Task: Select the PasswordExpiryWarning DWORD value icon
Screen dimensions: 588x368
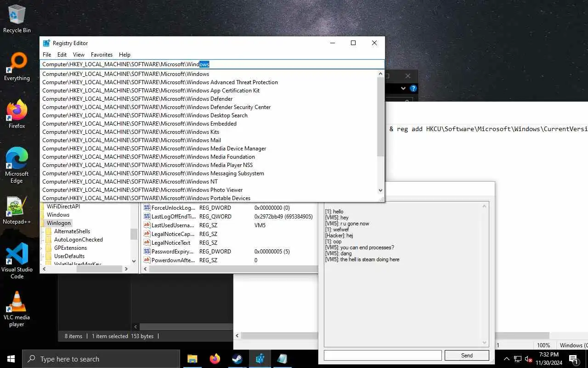Action: point(147,252)
